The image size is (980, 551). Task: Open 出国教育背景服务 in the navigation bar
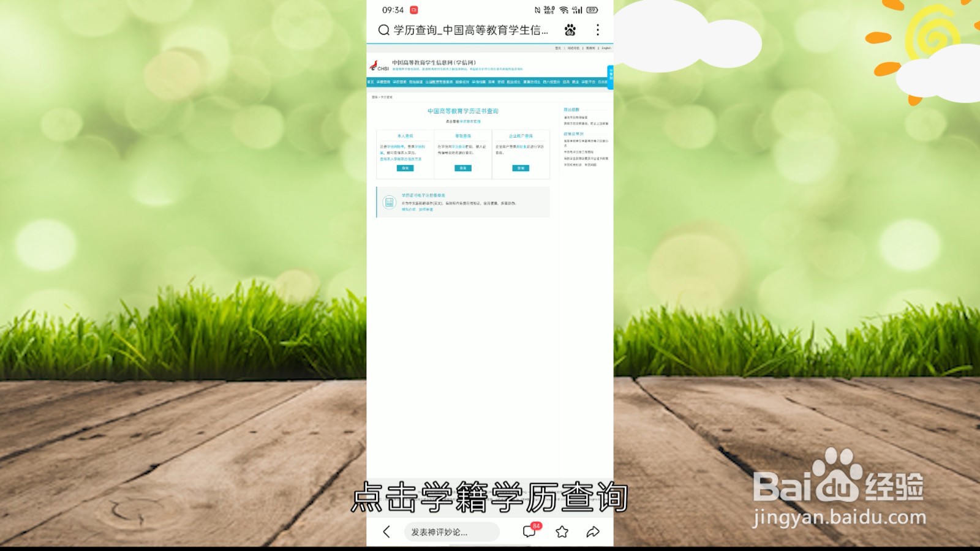[x=439, y=81]
